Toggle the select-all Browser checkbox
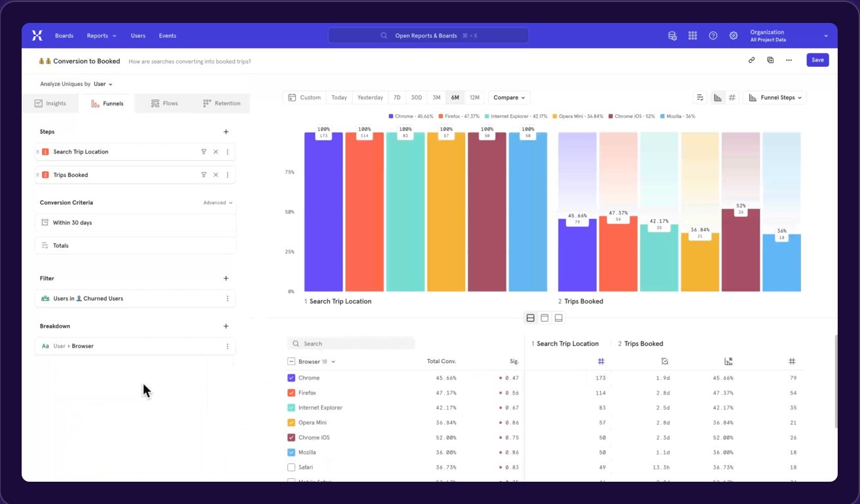Viewport: 860px width, 504px height. [x=291, y=361]
